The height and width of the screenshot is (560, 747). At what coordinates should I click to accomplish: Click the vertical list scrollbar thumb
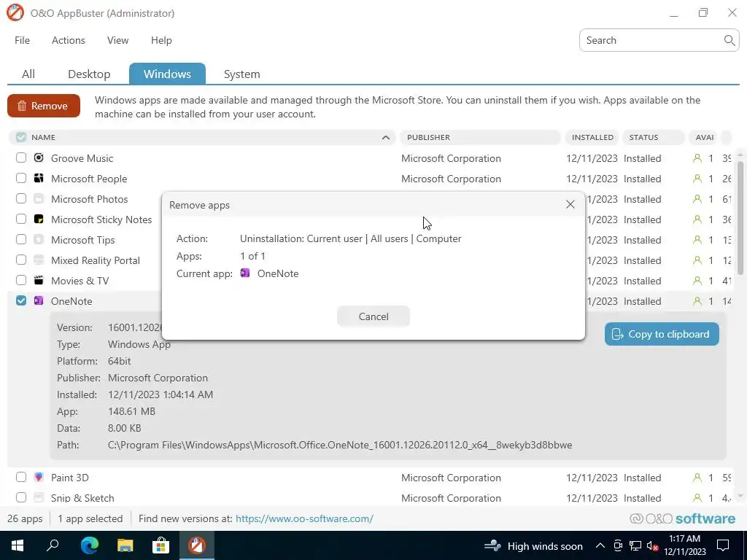740,218
